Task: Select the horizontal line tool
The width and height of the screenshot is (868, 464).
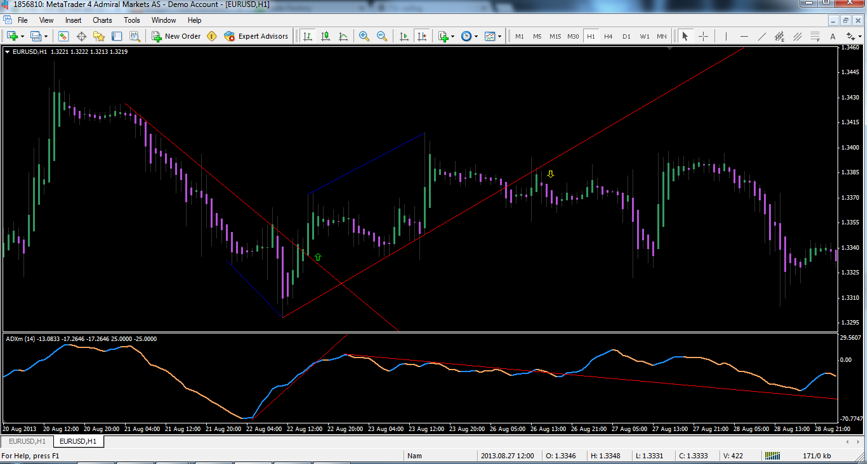Action: (744, 36)
